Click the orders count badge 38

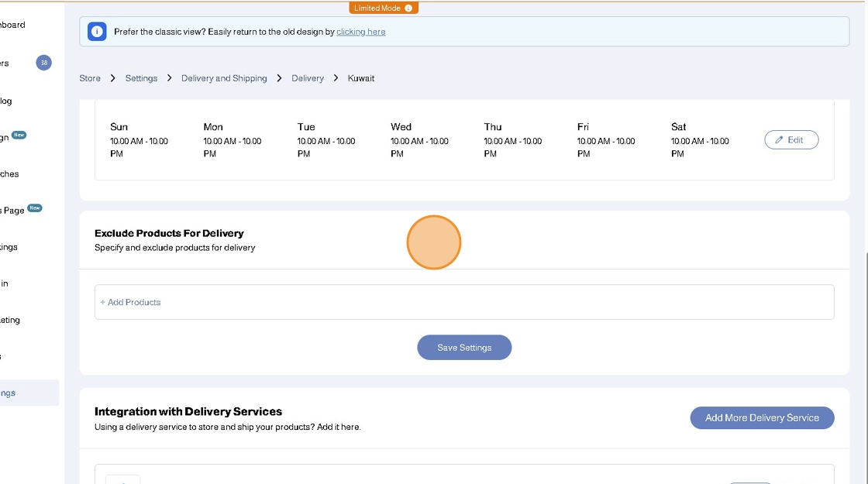[x=43, y=63]
